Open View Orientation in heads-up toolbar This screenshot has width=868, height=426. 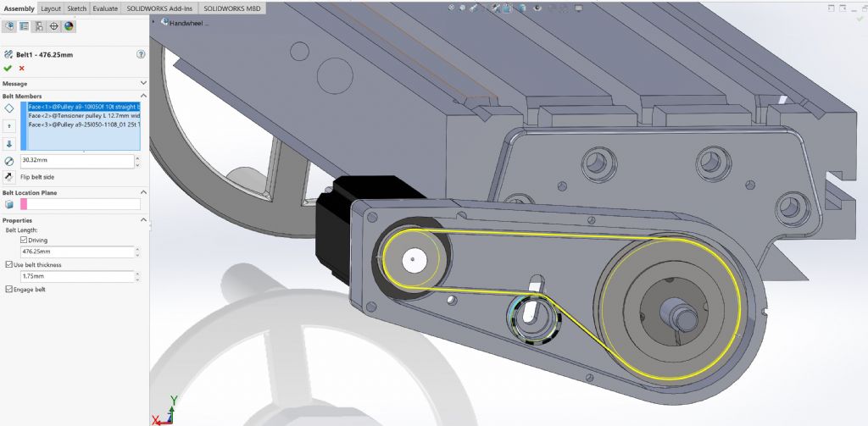click(x=509, y=8)
